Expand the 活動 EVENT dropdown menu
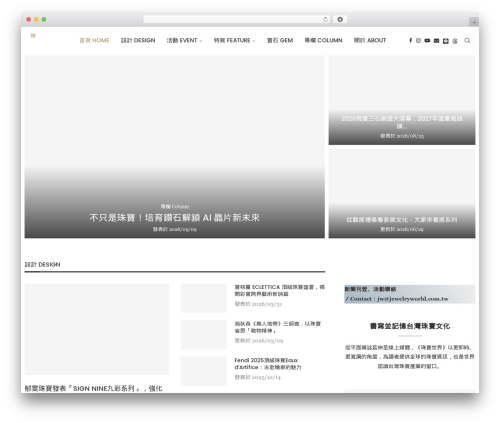The height and width of the screenshot is (423, 500). (184, 40)
